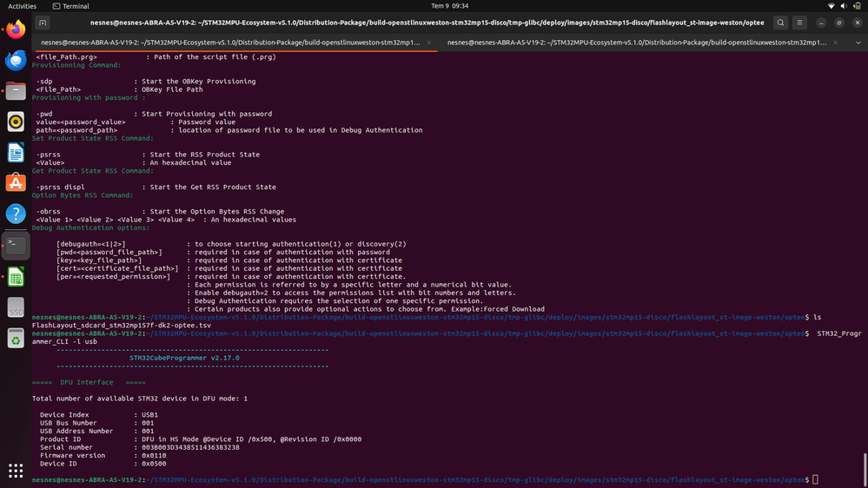The height and width of the screenshot is (488, 868).
Task: Launch Firefox from the dock
Action: pyautogui.click(x=16, y=30)
